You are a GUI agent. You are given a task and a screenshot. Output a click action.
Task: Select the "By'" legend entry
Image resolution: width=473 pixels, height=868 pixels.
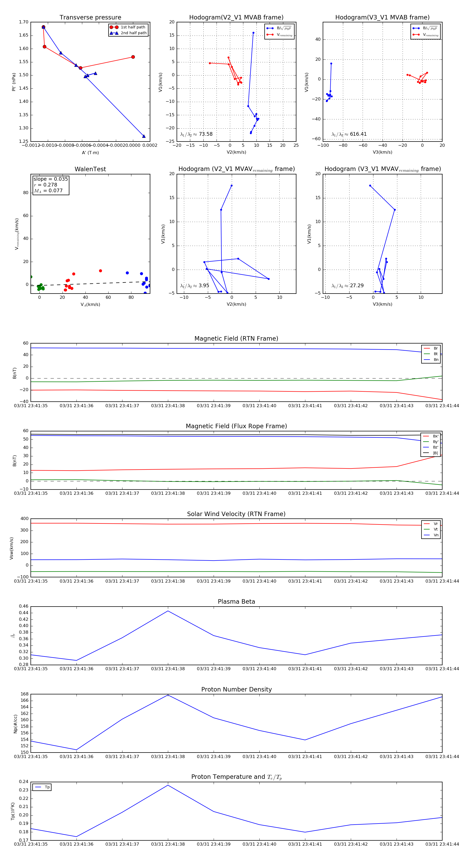431,442
